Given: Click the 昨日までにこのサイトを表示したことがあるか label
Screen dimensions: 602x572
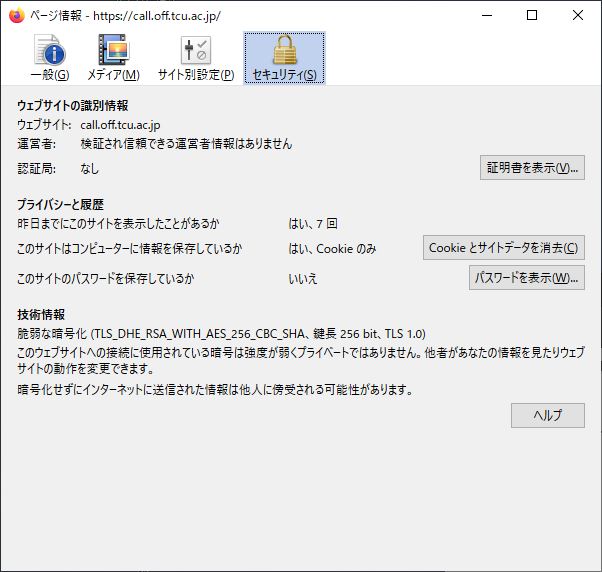Looking at the screenshot, I should [x=118, y=223].
